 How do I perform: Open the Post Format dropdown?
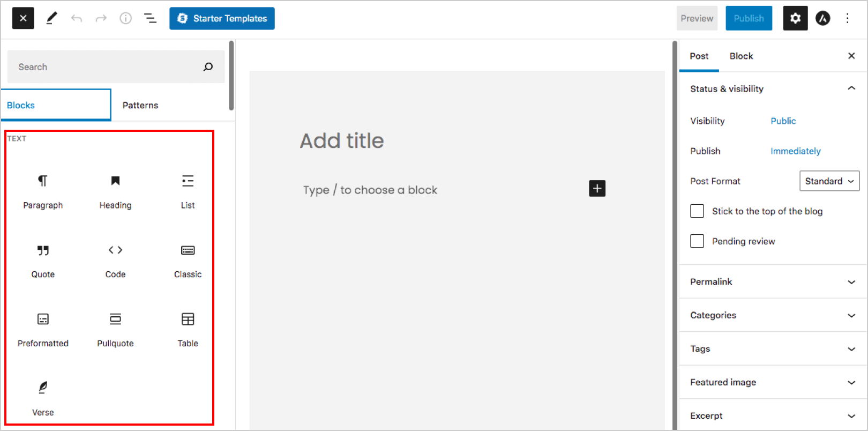pos(829,181)
